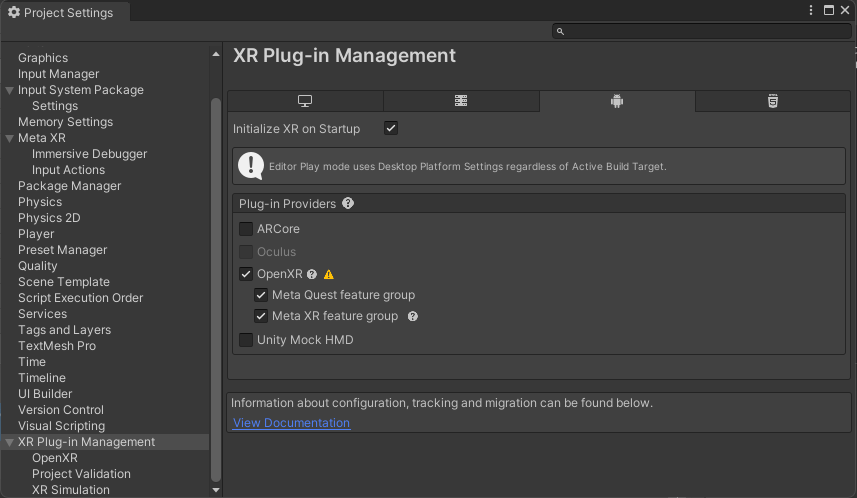Click the settings search field
The height and width of the screenshot is (498, 857).
[x=700, y=31]
